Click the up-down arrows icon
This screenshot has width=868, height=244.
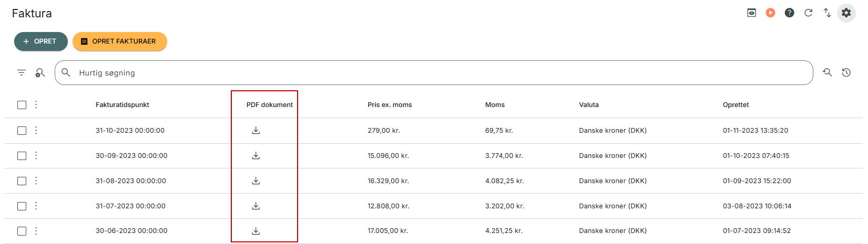[x=827, y=13]
